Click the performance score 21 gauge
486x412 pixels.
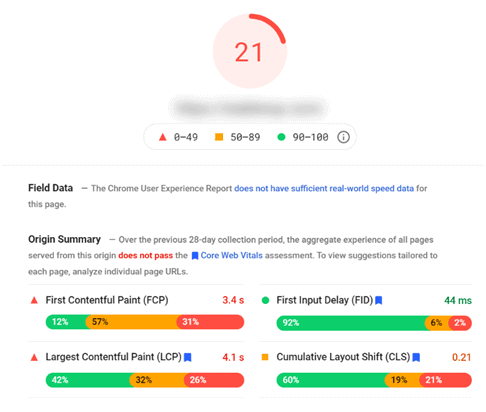tap(250, 51)
